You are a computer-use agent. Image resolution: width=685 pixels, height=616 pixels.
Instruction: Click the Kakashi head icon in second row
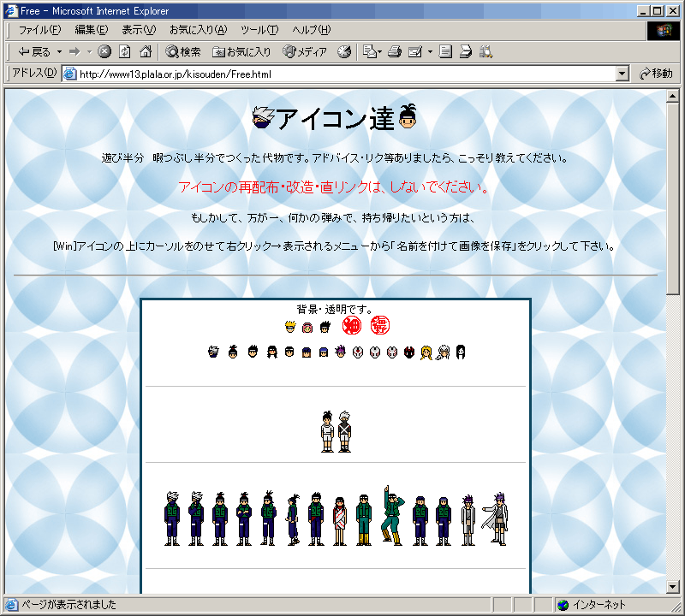(213, 352)
